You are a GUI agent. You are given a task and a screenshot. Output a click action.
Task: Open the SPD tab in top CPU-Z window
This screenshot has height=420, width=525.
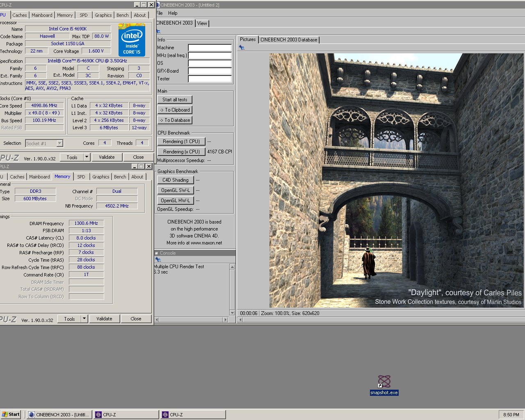[x=84, y=15]
